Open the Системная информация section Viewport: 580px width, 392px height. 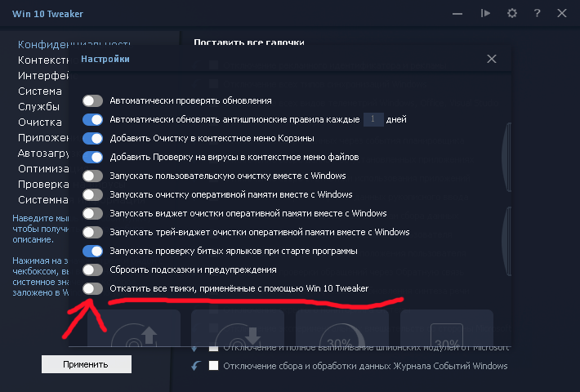43,200
